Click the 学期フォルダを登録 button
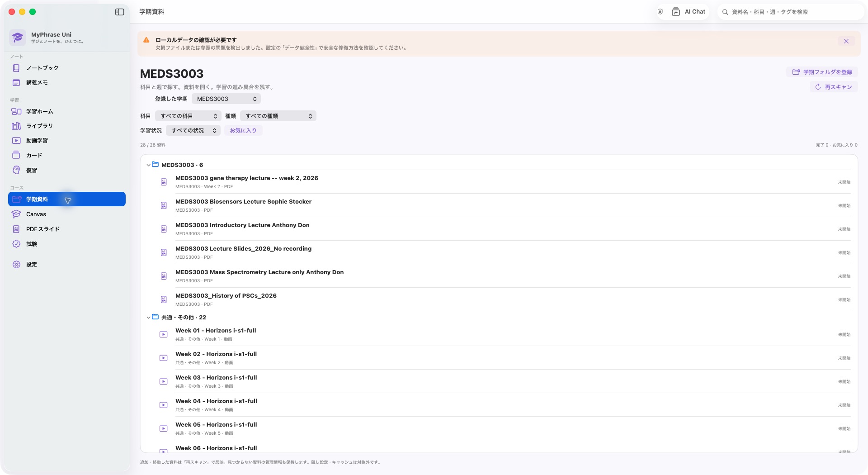 click(x=822, y=72)
